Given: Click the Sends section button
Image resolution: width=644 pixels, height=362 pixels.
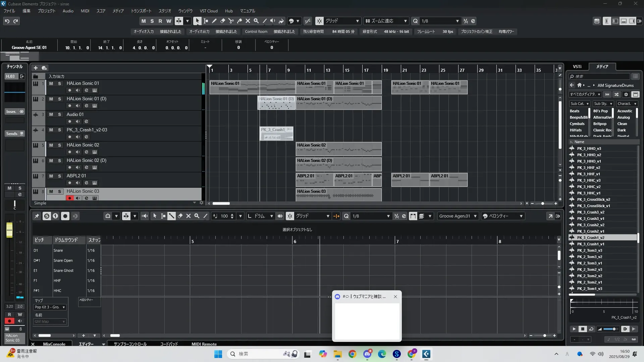Looking at the screenshot, I should click(12, 134).
